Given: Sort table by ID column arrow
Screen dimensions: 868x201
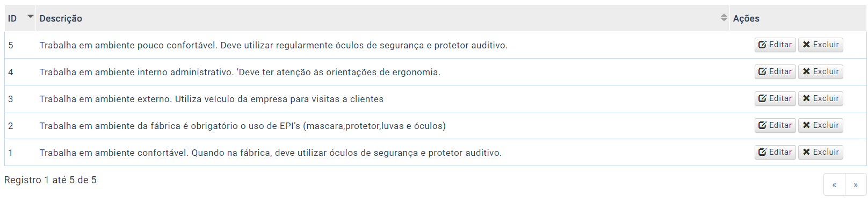Looking at the screenshot, I should [x=30, y=17].
